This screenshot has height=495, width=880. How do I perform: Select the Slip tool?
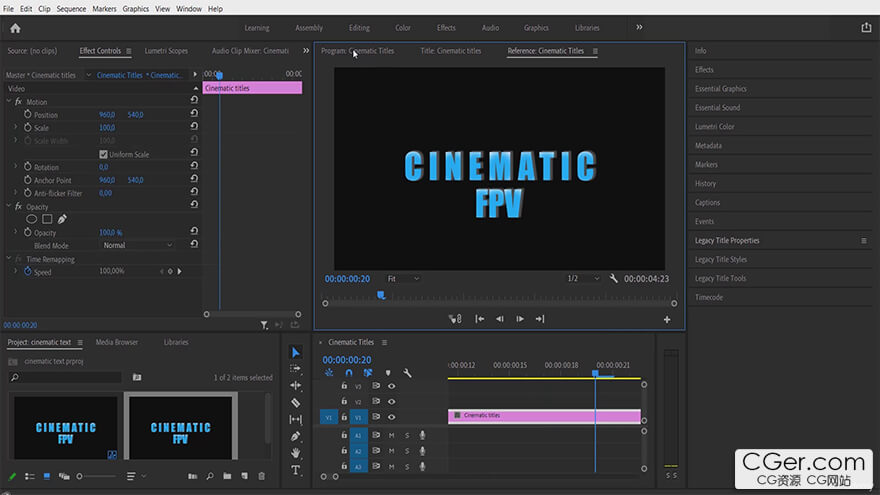(x=295, y=419)
